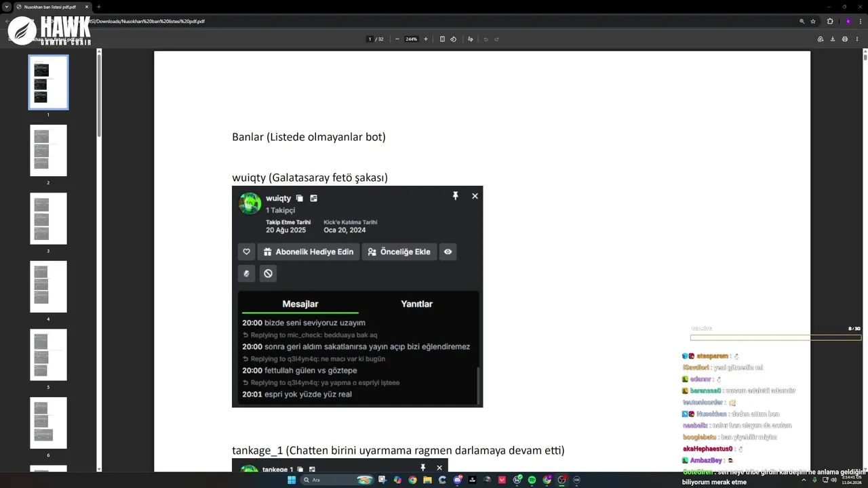Select page 2 thumbnail
868x488 pixels.
(48, 150)
